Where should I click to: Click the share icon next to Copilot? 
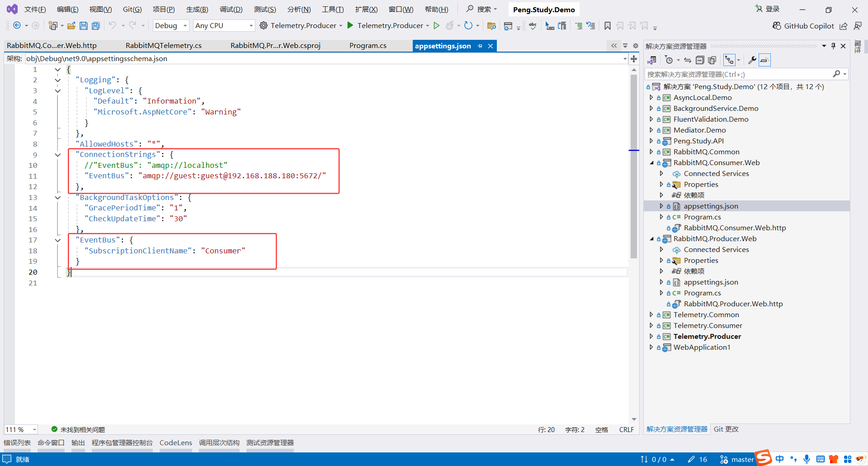click(844, 26)
